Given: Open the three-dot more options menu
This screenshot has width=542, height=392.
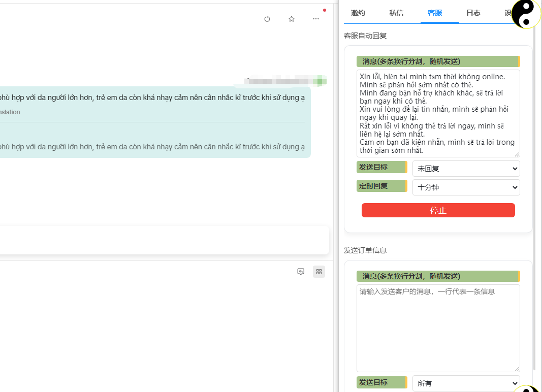Looking at the screenshot, I should 316,19.
